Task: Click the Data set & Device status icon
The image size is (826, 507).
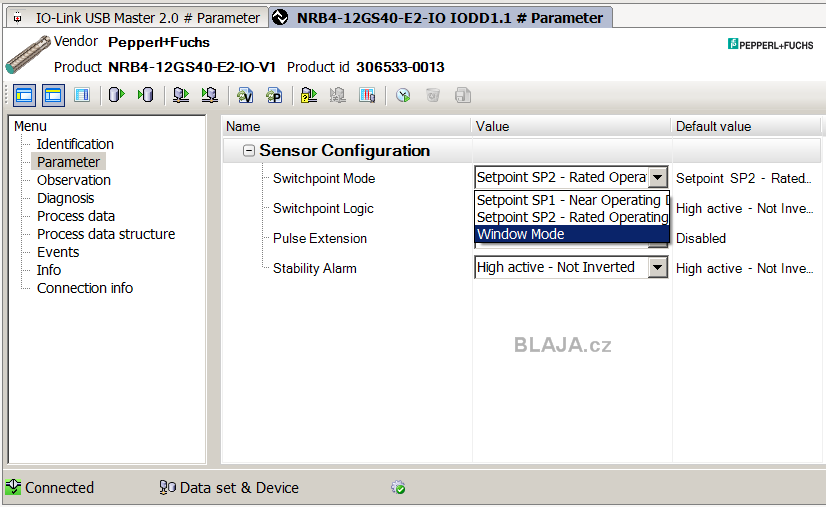Action: (x=168, y=487)
